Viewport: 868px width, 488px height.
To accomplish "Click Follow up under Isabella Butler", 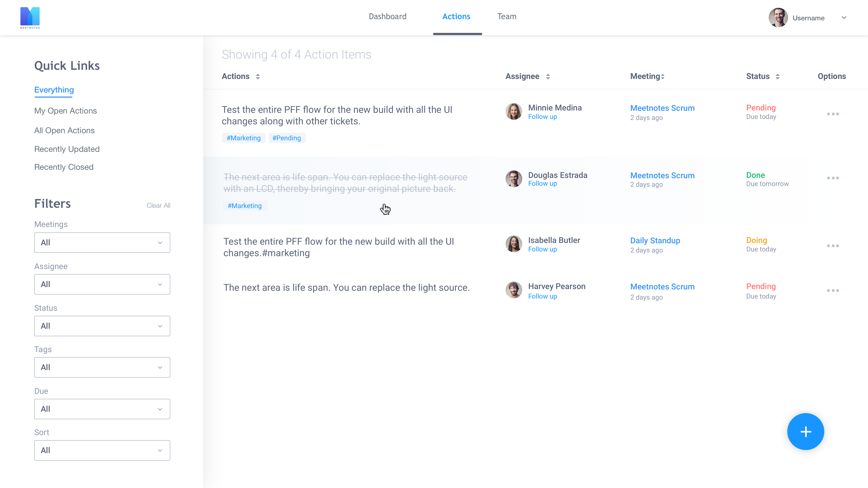I will pos(542,249).
